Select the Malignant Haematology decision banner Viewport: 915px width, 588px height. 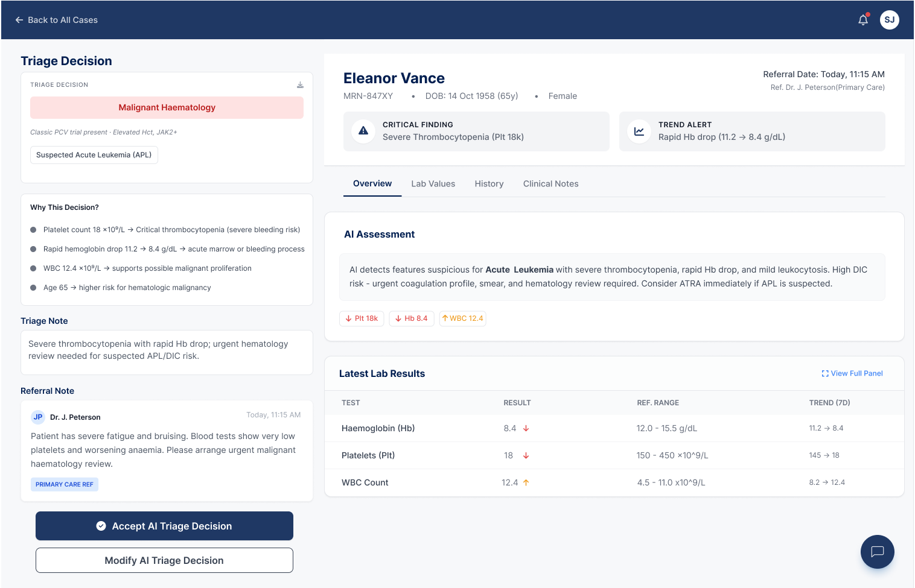(x=167, y=107)
